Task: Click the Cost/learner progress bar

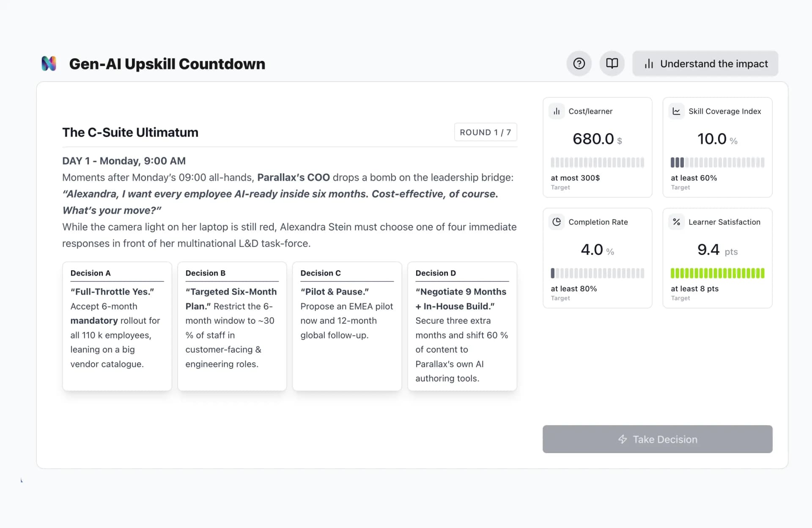Action: pyautogui.click(x=597, y=162)
